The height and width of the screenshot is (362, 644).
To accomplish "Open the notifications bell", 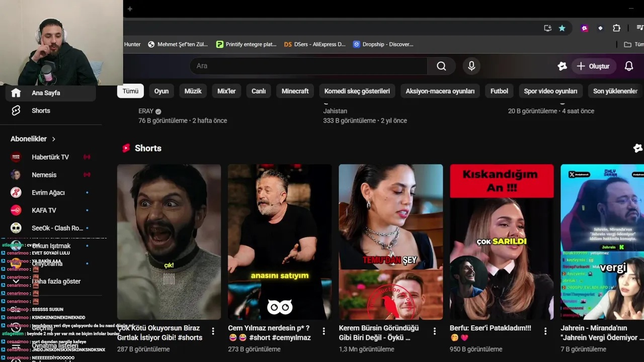I will point(628,66).
